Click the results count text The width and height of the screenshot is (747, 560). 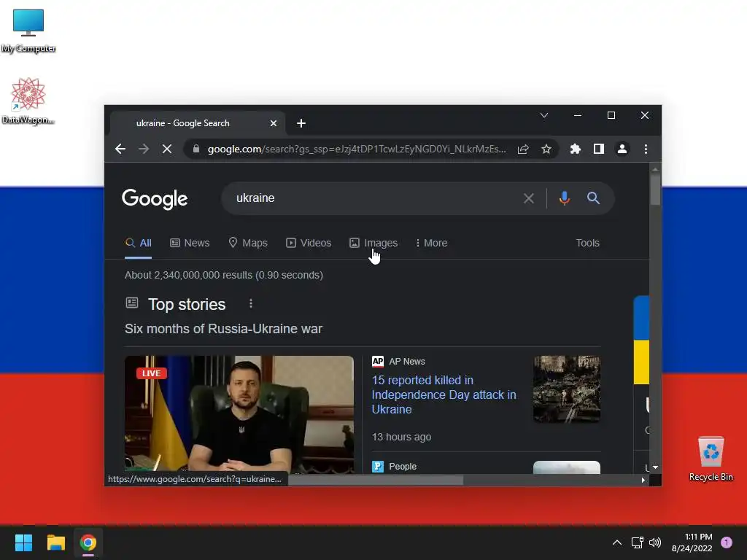(224, 275)
